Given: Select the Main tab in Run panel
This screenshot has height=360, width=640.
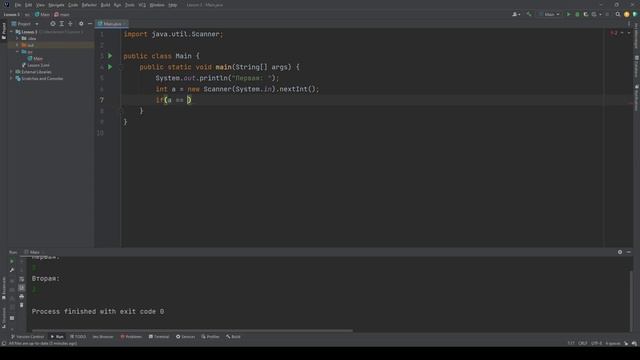Looking at the screenshot, I should click(x=34, y=252).
